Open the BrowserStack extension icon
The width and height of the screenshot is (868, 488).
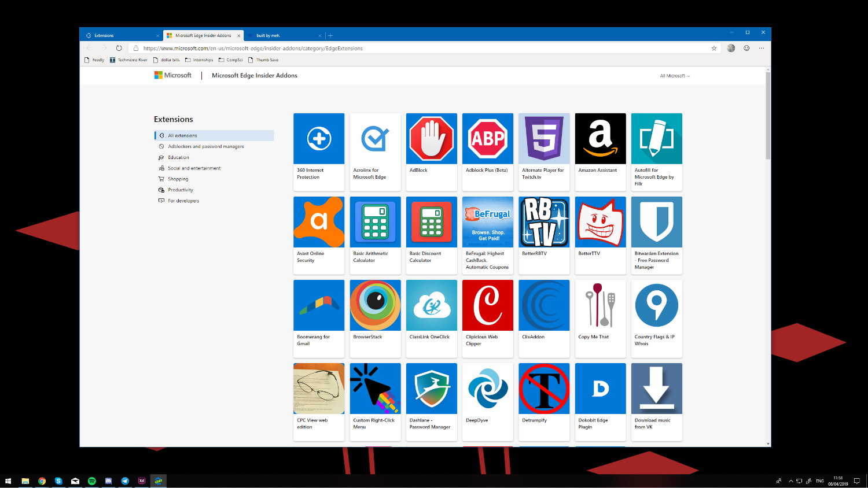[375, 305]
